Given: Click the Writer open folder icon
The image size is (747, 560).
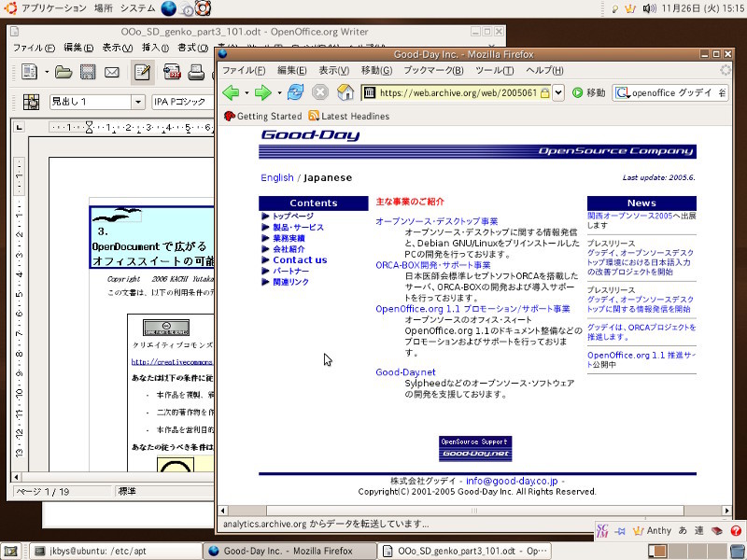Looking at the screenshot, I should (x=63, y=72).
